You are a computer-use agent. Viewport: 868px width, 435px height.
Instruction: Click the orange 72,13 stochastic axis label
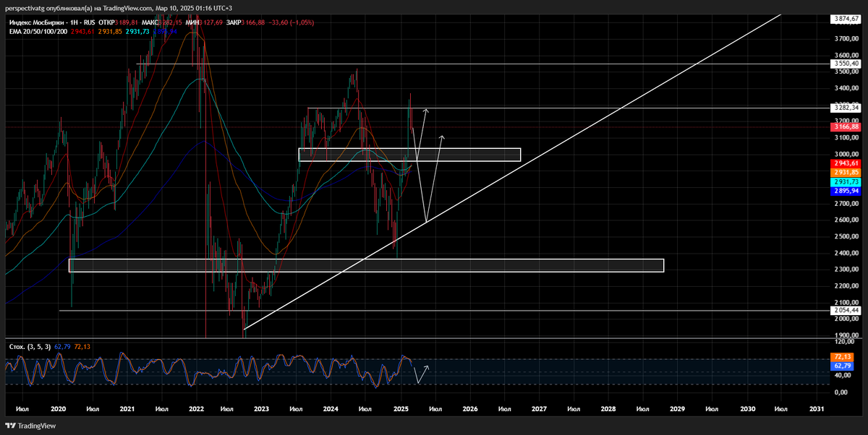(x=842, y=357)
